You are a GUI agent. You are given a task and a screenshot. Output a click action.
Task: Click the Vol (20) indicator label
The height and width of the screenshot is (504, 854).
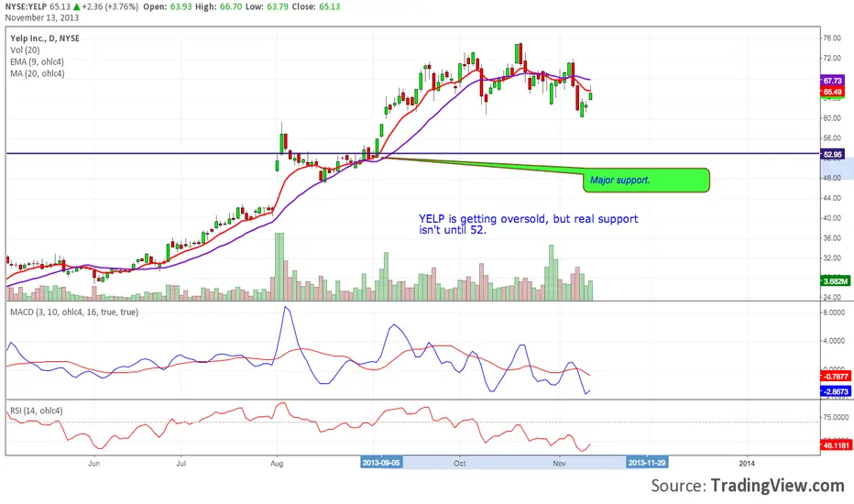pyautogui.click(x=25, y=50)
